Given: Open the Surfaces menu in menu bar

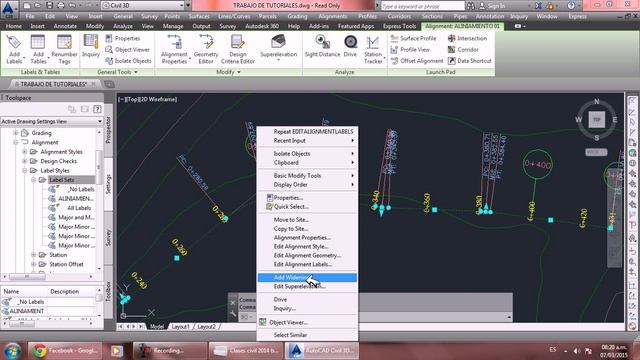Looking at the screenshot, I should 199,16.
